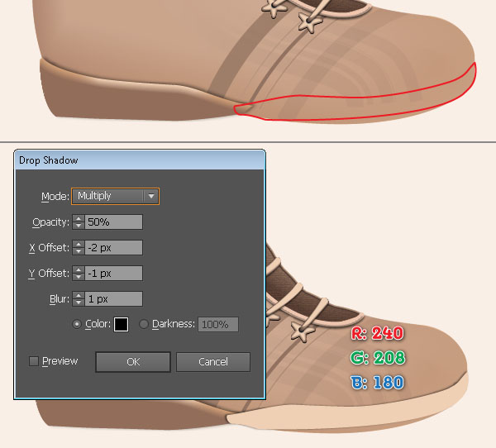Image resolution: width=496 pixels, height=448 pixels.
Task: Select the Darkness radio button
Action: tap(144, 324)
